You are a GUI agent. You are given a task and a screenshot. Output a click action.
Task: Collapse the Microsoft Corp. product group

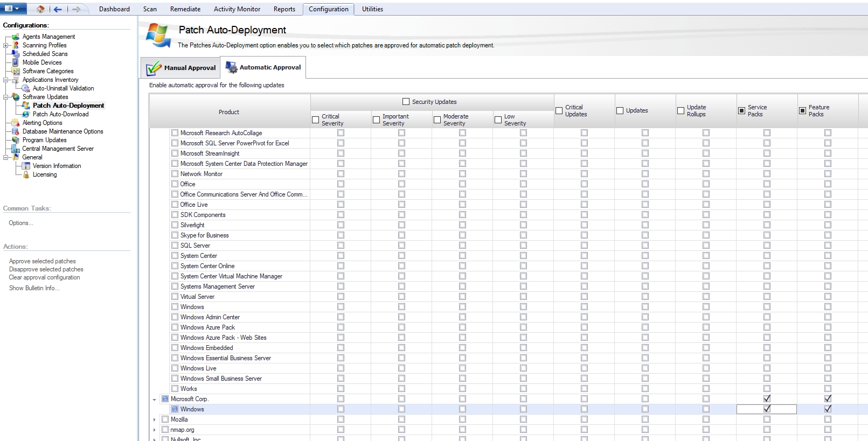coord(155,400)
